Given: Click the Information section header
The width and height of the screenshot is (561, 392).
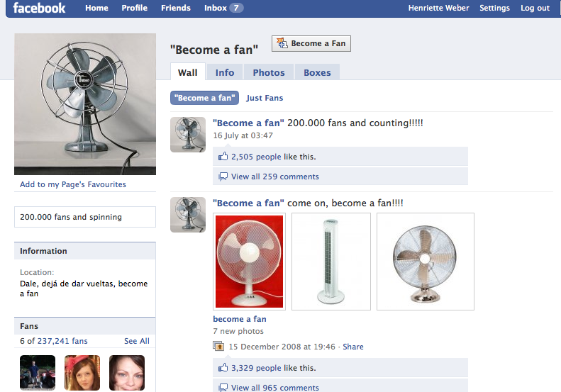Looking at the screenshot, I should point(85,251).
